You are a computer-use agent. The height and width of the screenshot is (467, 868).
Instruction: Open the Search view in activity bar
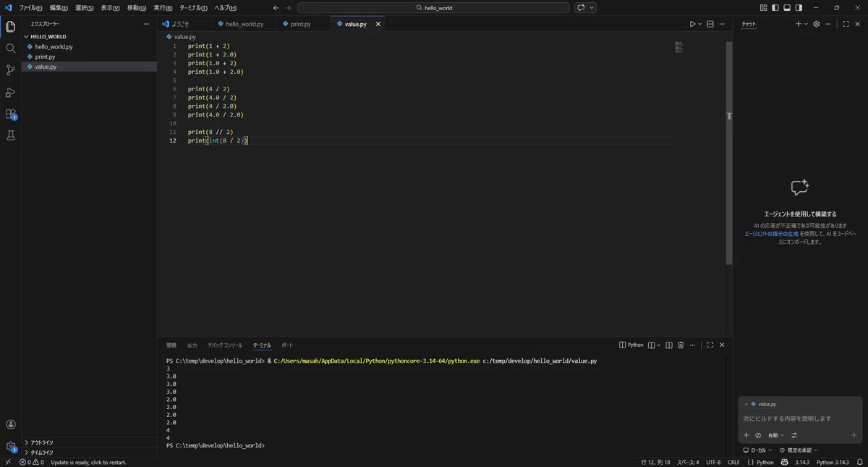click(10, 49)
